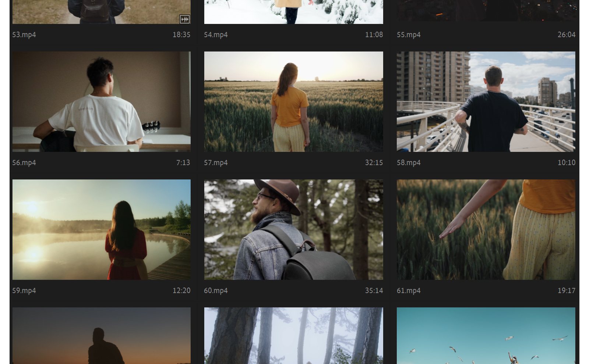Screen dimensions: 589x364
Task: Pick the dusk silhouette thumbnail below 59.mp4
Action: (x=102, y=336)
